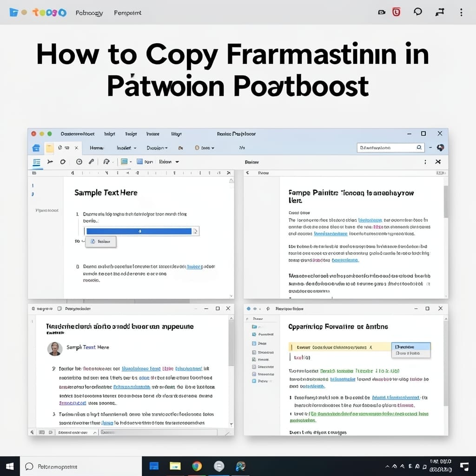Open top bar vertical three-dot menu
Viewport: 476px width, 476px height.
pos(461,12)
